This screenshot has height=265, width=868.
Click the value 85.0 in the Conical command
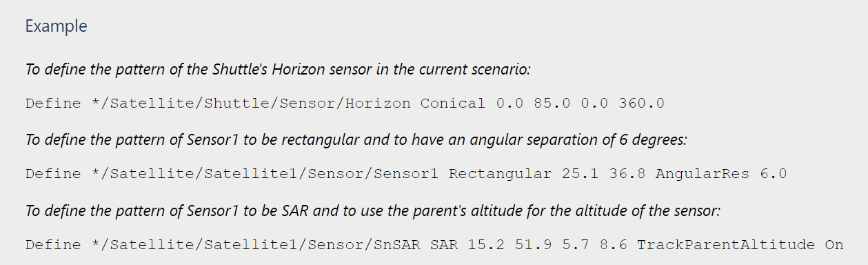click(x=552, y=104)
